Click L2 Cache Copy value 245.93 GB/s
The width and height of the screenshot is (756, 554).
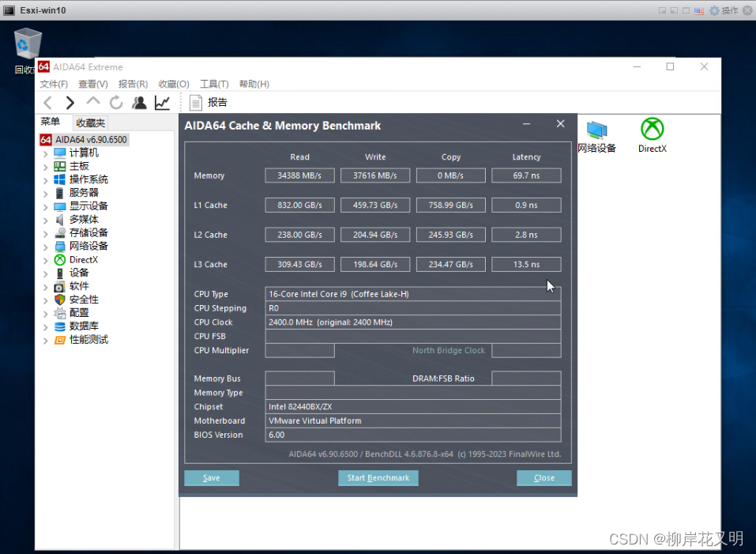coord(451,235)
